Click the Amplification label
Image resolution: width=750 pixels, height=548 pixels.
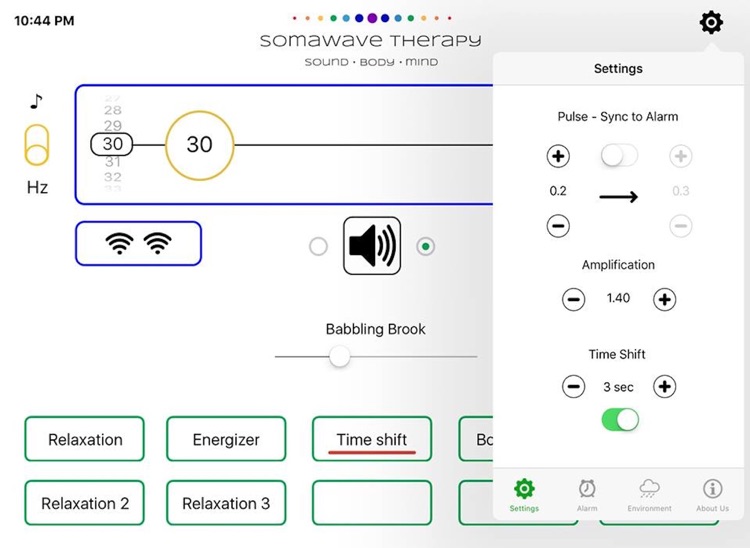(618, 265)
